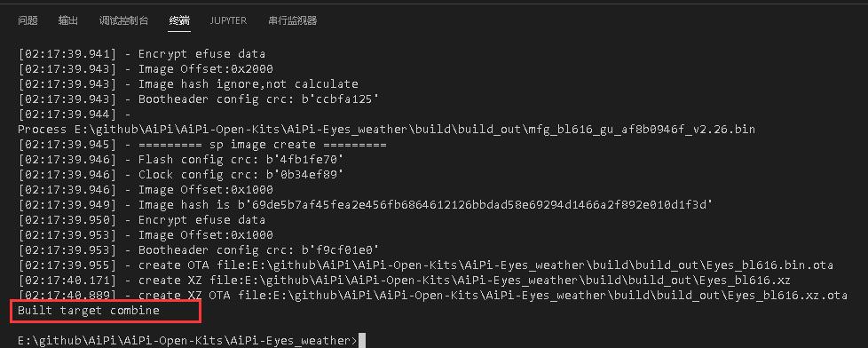Activate the 终端 tab
Image resolution: width=868 pixels, height=348 pixels.
pos(179,20)
